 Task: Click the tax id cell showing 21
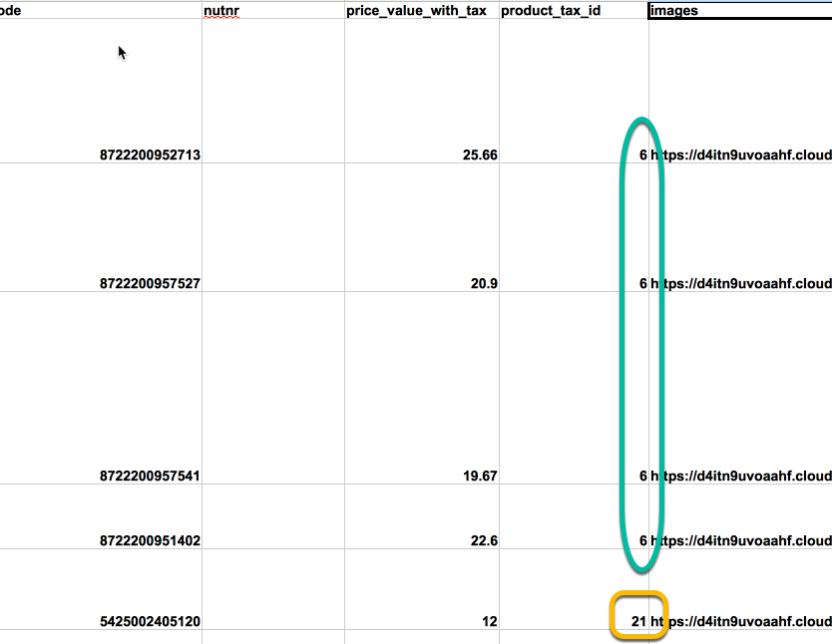pos(574,589)
